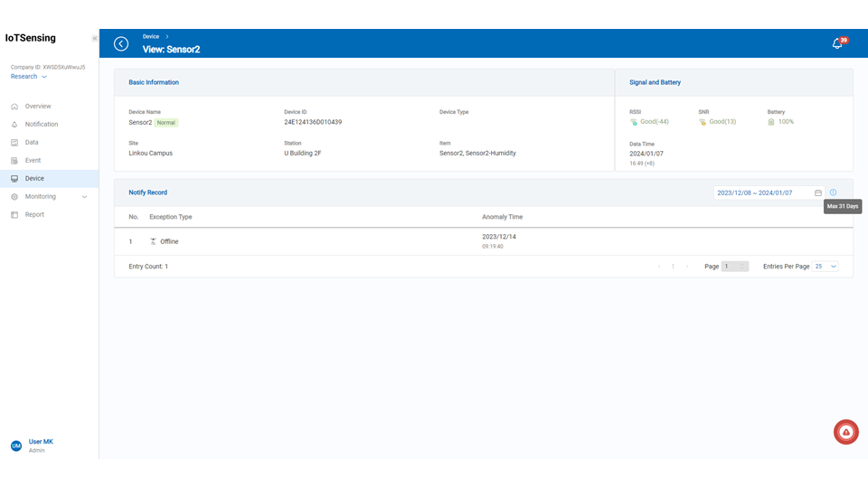Screen dimensions: 868x488
Task: Select the Data menu item
Action: [x=32, y=143]
